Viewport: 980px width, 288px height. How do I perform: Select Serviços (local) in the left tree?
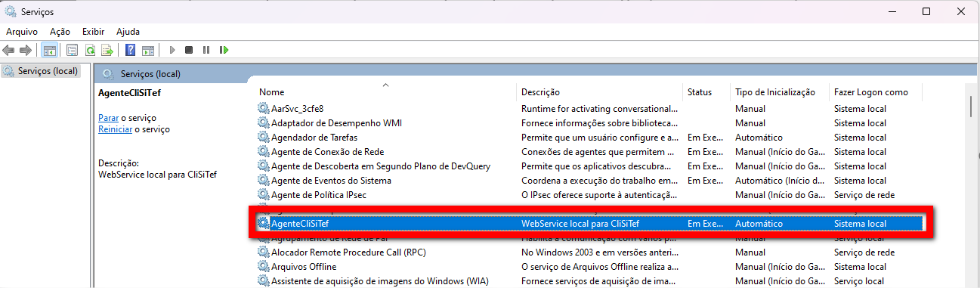(x=48, y=71)
